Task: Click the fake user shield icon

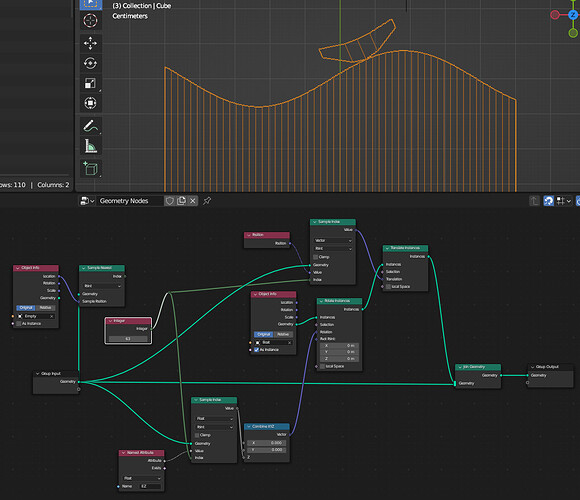Action: (169, 201)
